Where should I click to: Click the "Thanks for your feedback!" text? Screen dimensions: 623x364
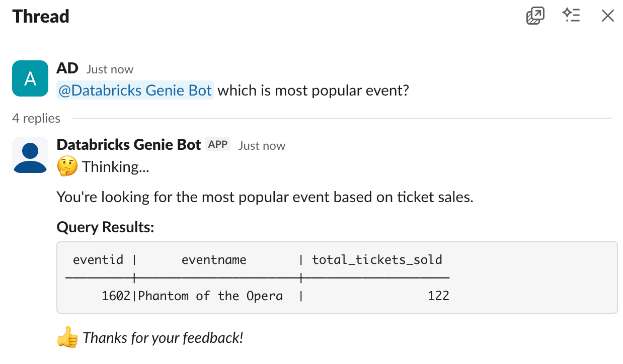(163, 337)
